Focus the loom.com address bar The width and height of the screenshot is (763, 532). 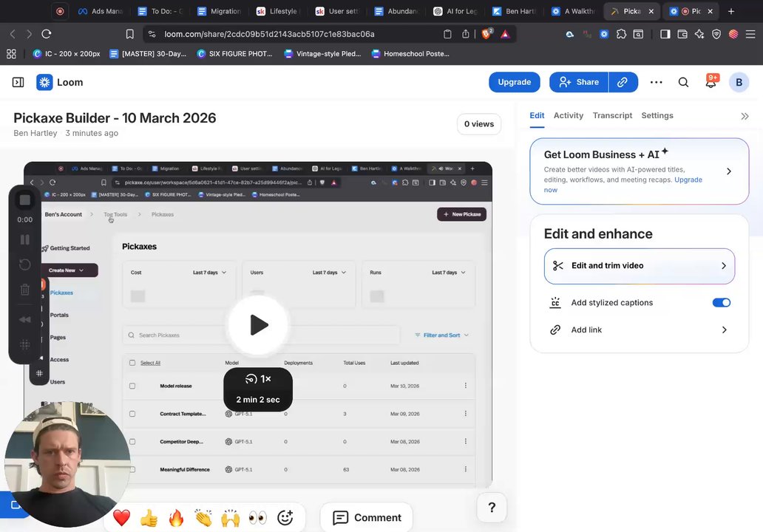point(269,34)
